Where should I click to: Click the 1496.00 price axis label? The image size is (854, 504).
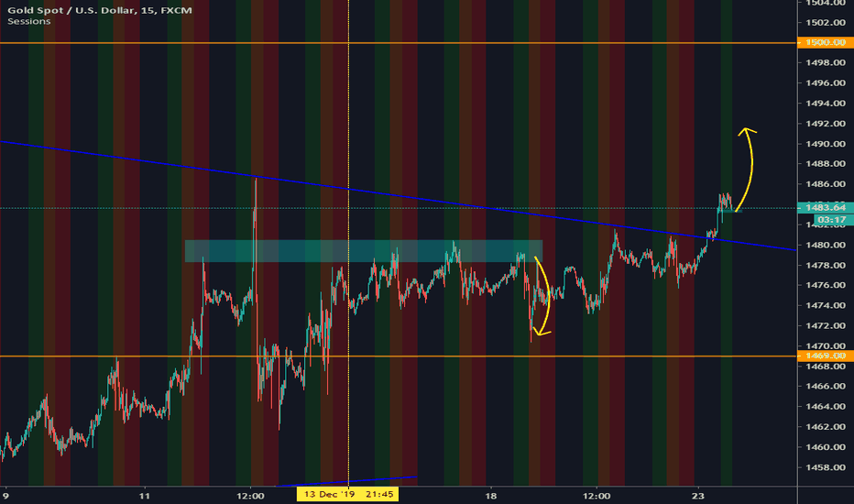tap(825, 82)
